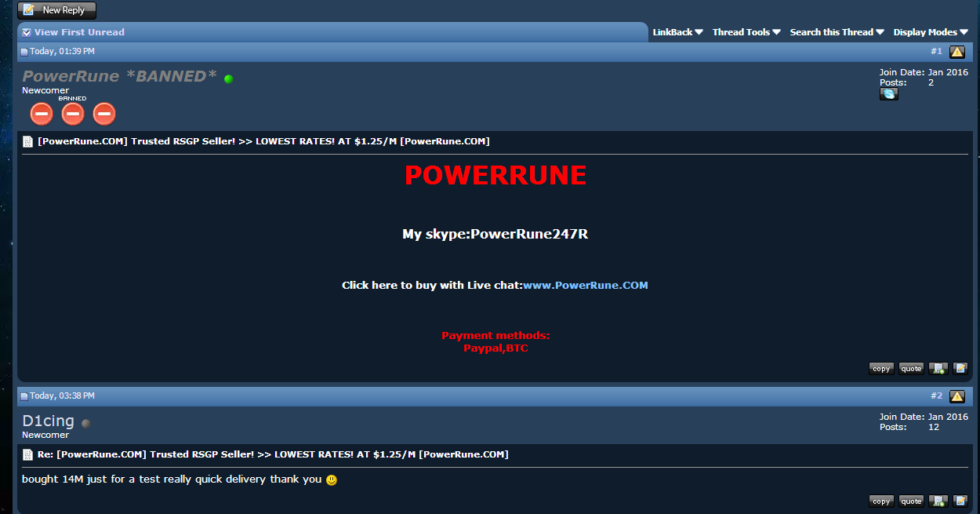
Task: Open the www.PowerRune.COM link
Action: coord(586,285)
